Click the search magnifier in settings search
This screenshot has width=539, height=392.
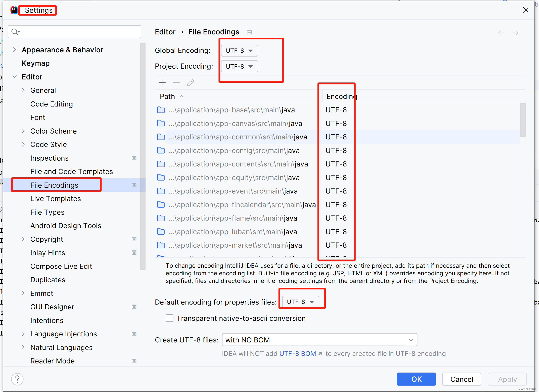[x=15, y=32]
